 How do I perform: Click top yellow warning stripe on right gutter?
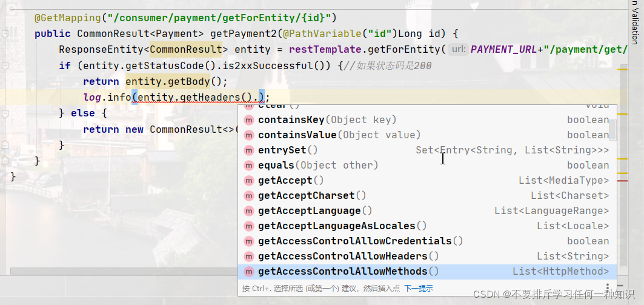(x=623, y=70)
